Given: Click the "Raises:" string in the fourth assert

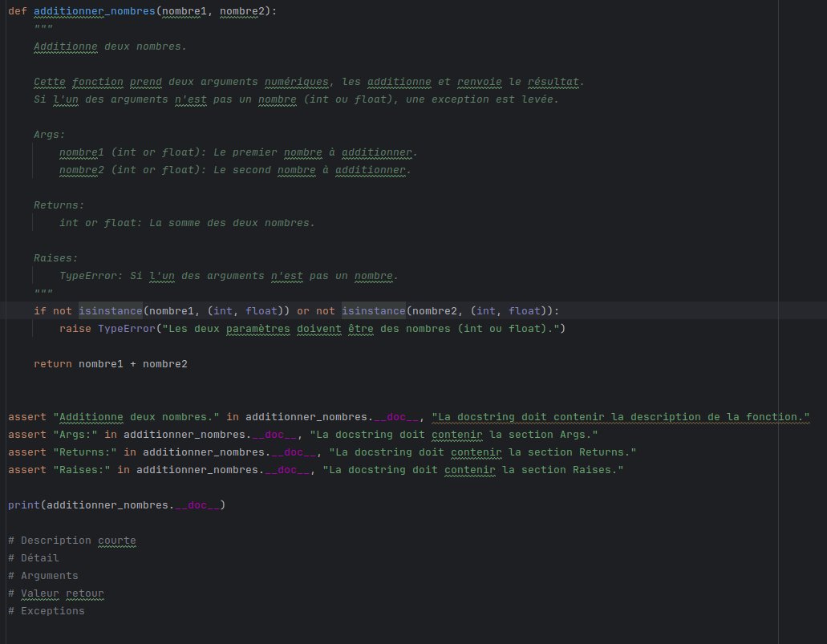Looking at the screenshot, I should (82, 470).
